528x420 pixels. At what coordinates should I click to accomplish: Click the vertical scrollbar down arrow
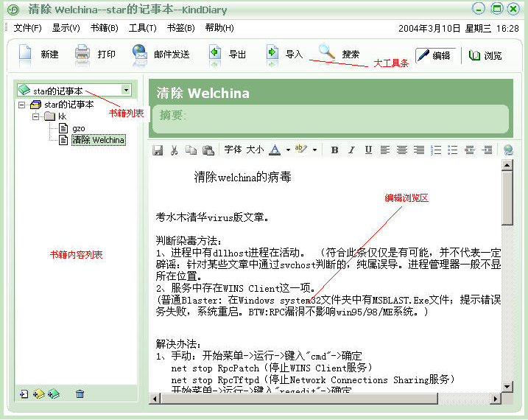(507, 386)
